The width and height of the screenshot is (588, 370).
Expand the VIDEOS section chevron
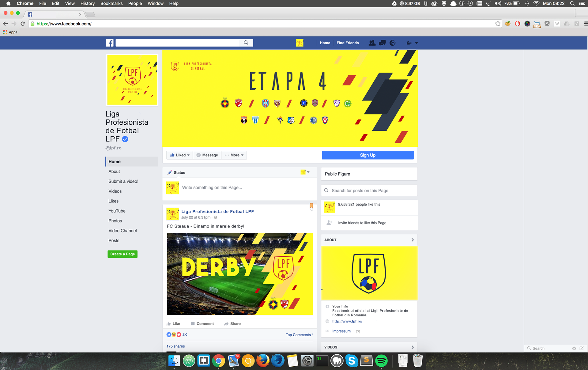coord(413,347)
